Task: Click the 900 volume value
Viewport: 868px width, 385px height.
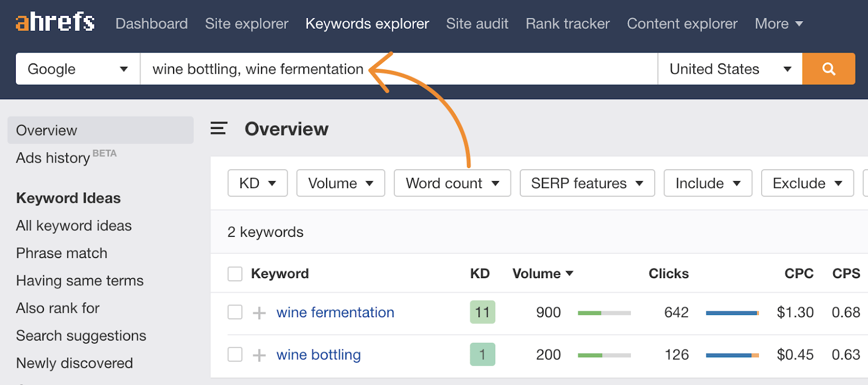Action: (548, 312)
